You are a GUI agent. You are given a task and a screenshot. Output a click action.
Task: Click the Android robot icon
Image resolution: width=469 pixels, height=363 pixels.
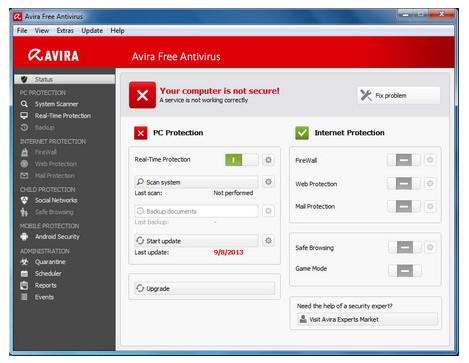[24, 237]
